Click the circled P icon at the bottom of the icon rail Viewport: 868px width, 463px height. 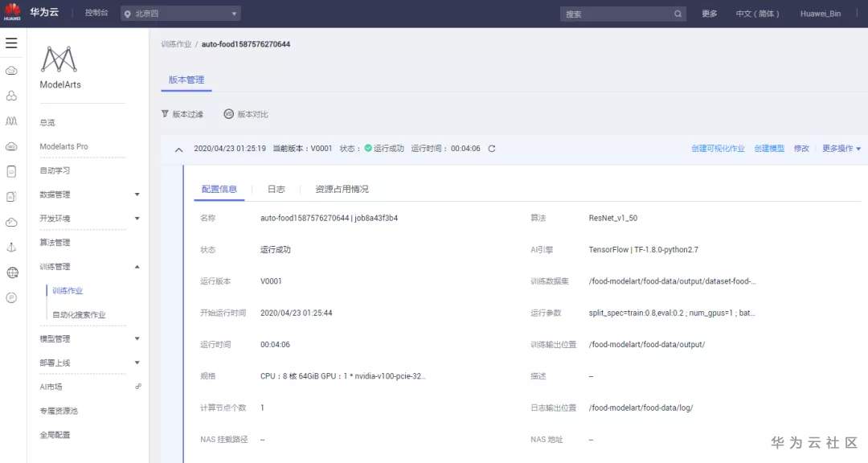pos(11,298)
